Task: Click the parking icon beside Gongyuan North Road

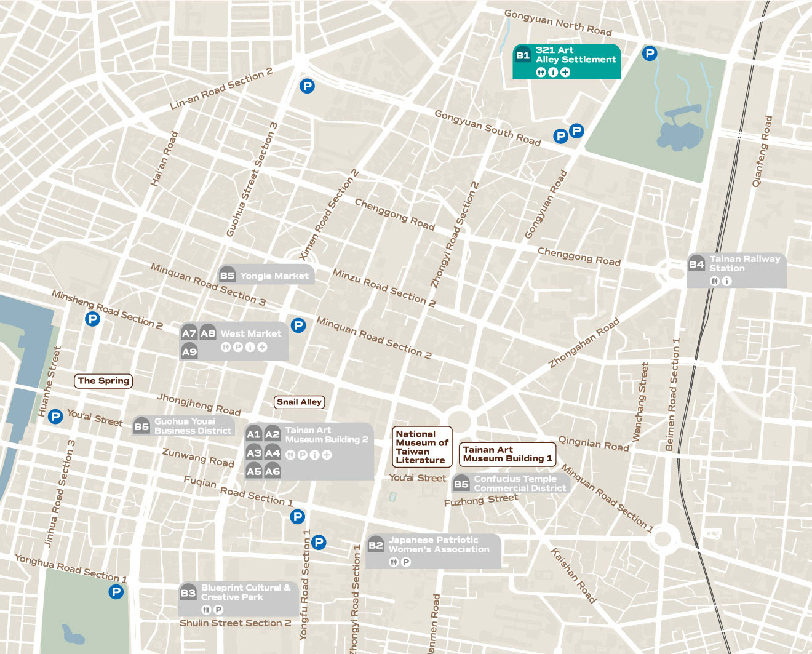Action: click(650, 54)
